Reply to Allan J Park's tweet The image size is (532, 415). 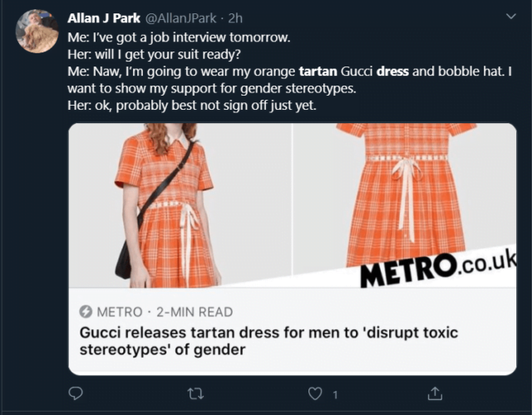76,393
